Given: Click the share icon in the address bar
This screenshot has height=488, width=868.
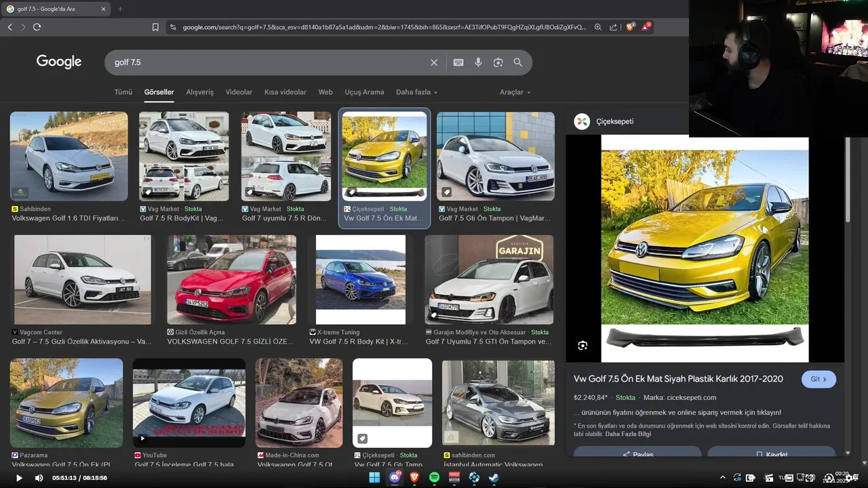Looking at the screenshot, I should point(614,27).
